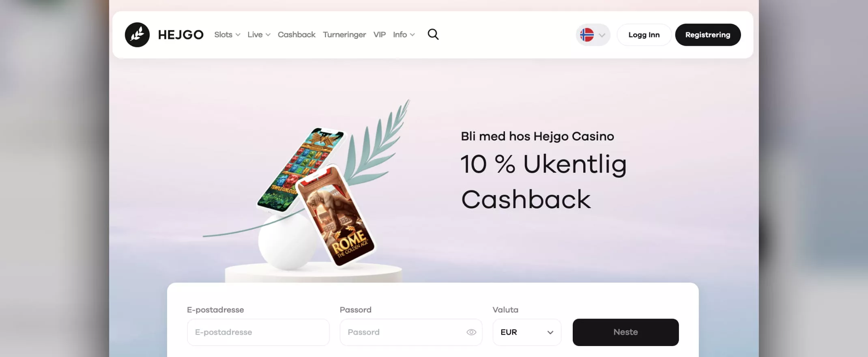The height and width of the screenshot is (357, 868).
Task: Click the Neste button
Action: [x=625, y=332]
